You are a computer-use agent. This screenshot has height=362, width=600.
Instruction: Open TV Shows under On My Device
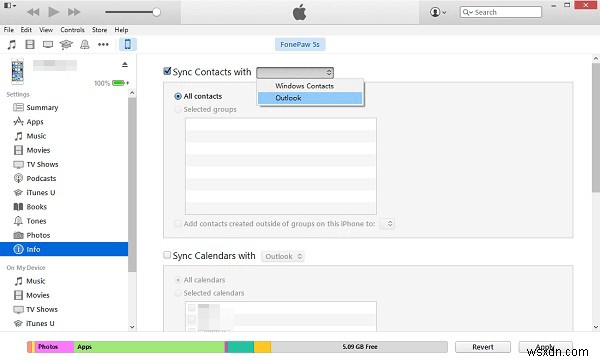42,309
